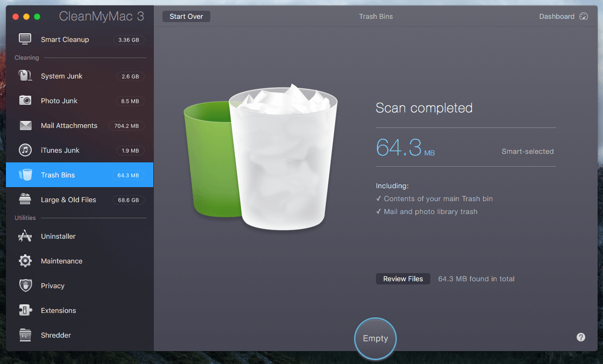Click the 8.5 MB Photo Junk badge
Viewport: 603px width, 364px height.
tap(130, 101)
